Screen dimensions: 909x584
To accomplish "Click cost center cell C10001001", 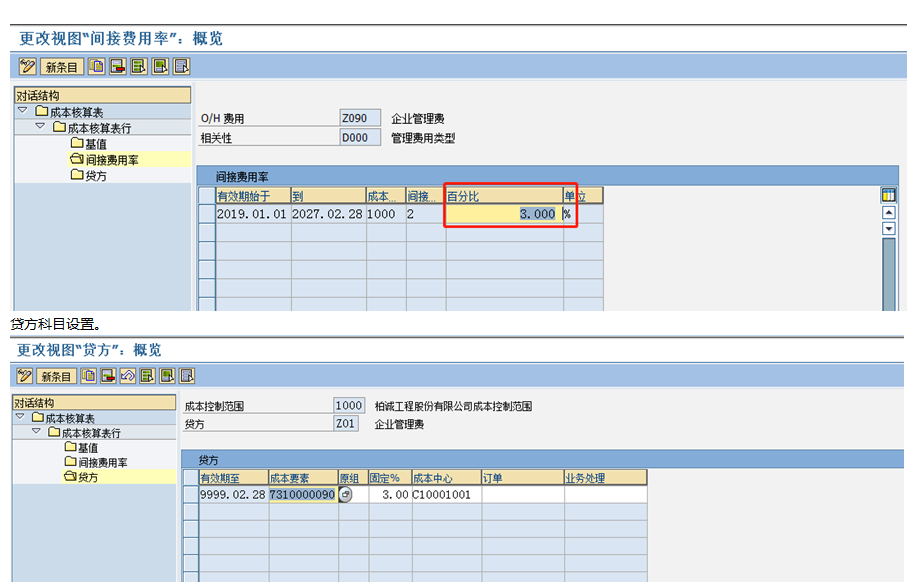I will [447, 495].
